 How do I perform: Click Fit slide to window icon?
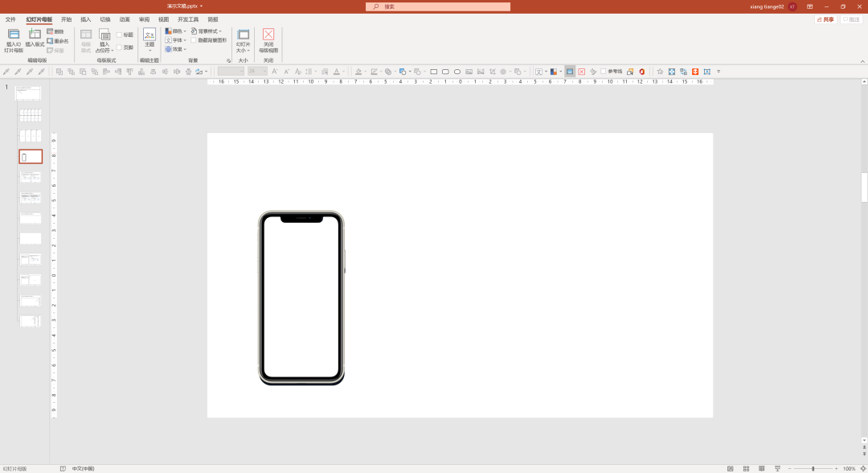[x=862, y=468]
